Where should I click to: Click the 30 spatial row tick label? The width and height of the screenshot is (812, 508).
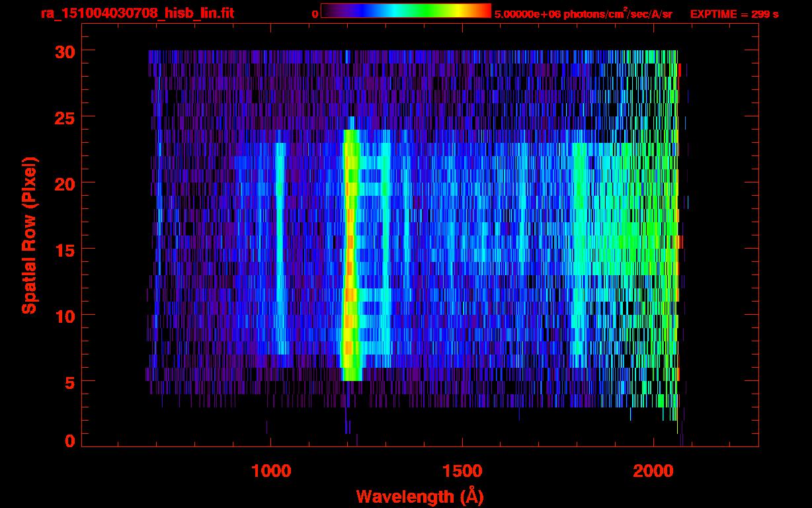[x=64, y=51]
